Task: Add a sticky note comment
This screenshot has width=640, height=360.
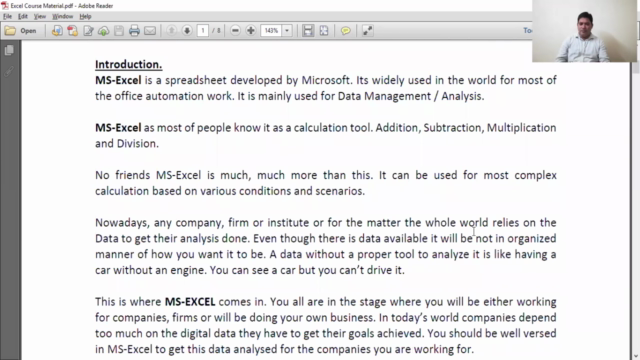Action: coord(345,31)
